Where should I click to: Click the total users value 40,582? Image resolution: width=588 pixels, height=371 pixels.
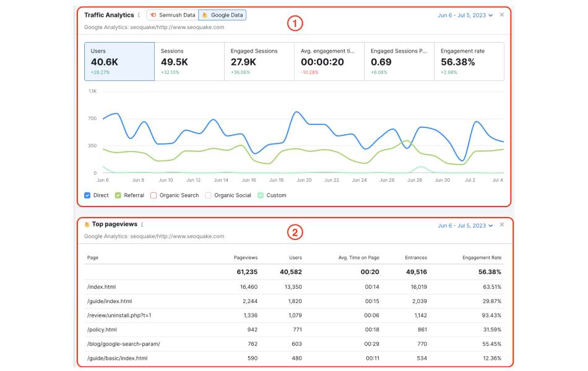291,272
